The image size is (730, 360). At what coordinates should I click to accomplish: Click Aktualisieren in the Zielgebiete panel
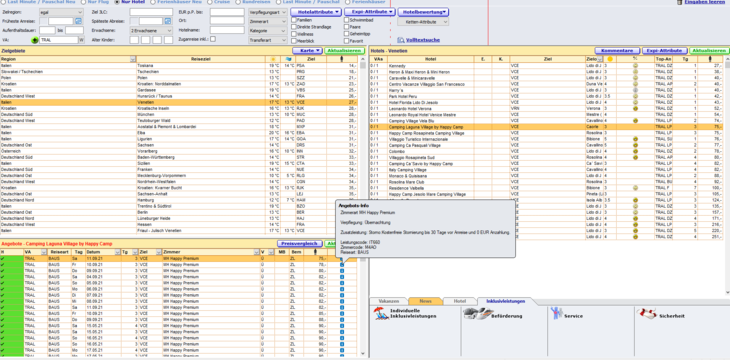[344, 50]
